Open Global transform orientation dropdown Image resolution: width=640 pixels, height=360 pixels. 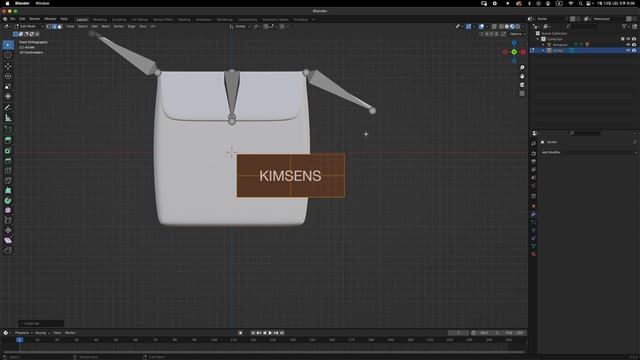click(240, 27)
